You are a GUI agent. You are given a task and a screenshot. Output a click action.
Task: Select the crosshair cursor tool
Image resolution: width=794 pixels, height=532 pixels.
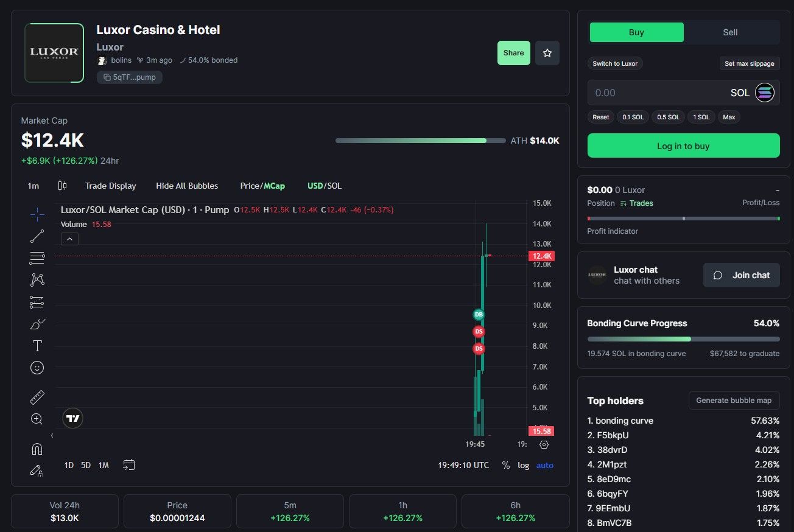(x=37, y=214)
